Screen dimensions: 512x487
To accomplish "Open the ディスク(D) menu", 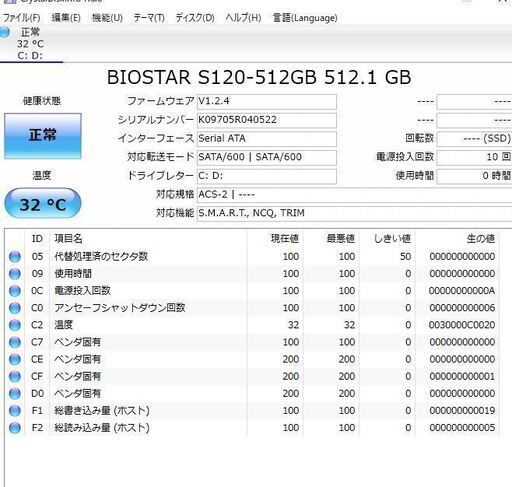I will tap(195, 18).
